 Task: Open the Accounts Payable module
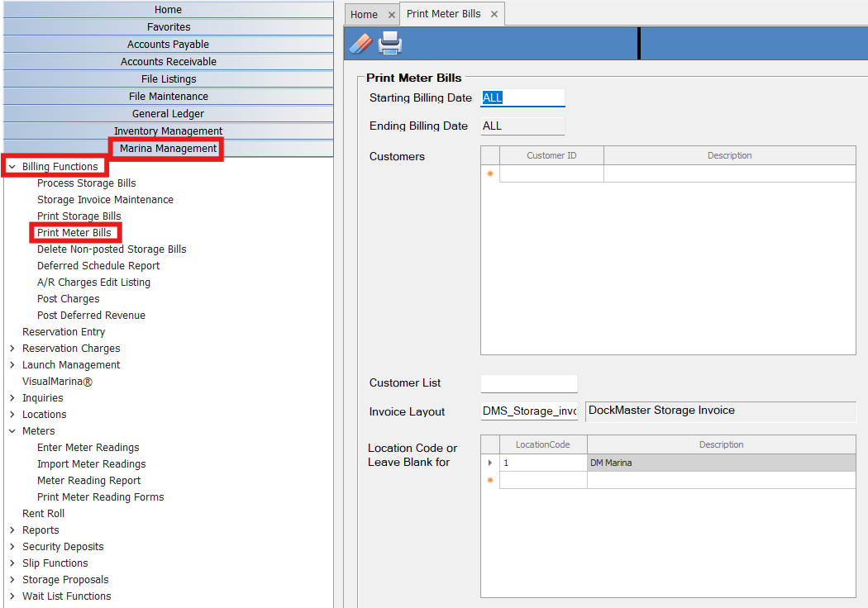[x=168, y=45]
